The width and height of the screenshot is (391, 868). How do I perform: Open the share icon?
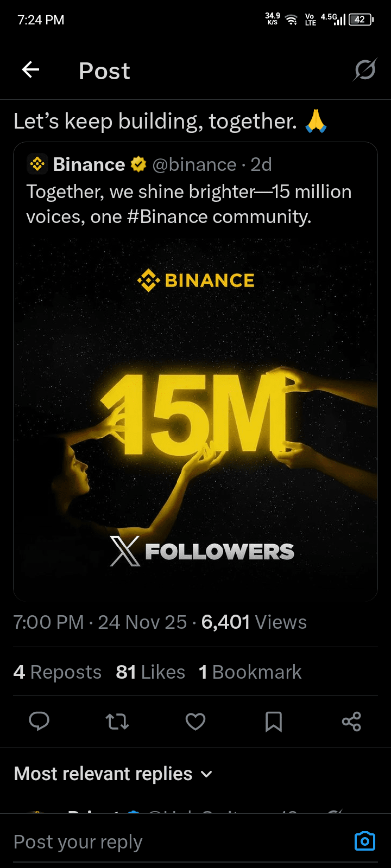pyautogui.click(x=351, y=722)
